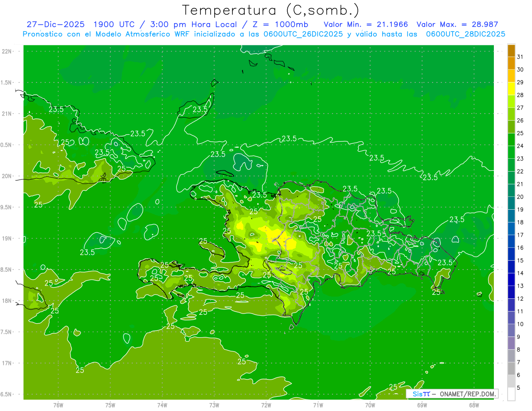Select the "72W" longitude axis label

coord(266,405)
